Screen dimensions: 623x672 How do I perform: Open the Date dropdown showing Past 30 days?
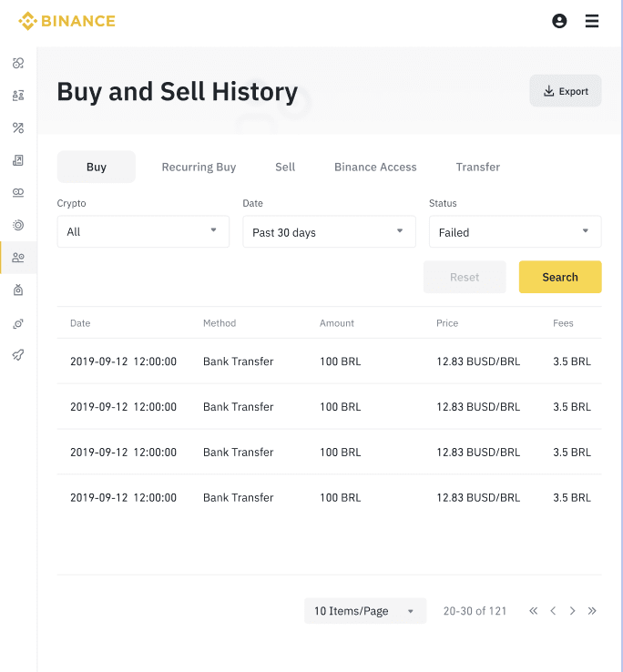pos(329,231)
